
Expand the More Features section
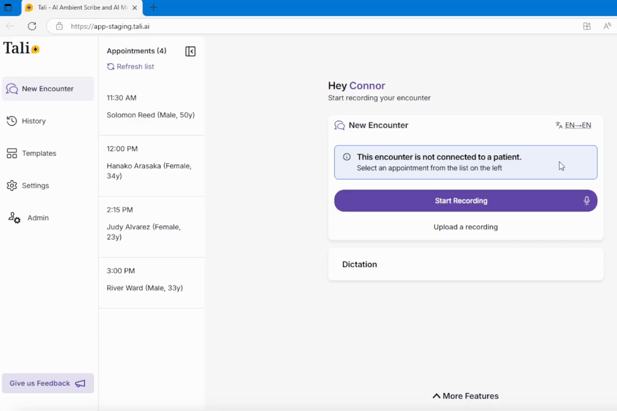[x=465, y=396]
